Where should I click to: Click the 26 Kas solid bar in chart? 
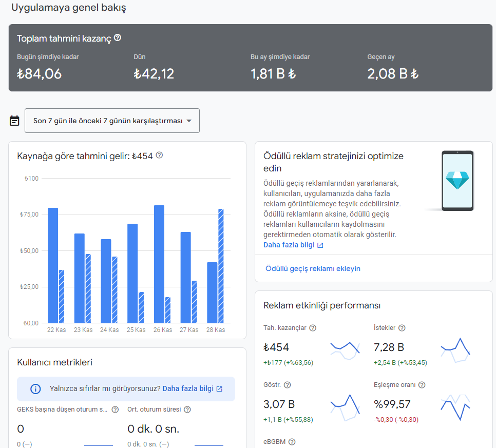point(159,264)
